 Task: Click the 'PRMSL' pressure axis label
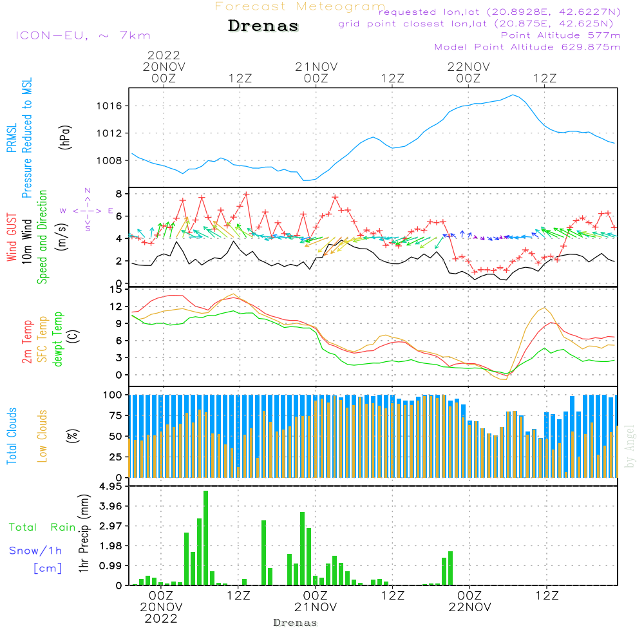12,138
